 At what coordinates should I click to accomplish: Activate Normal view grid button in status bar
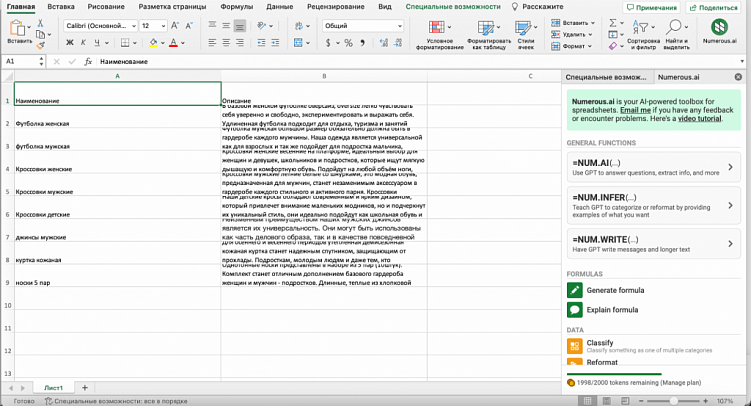588,401
